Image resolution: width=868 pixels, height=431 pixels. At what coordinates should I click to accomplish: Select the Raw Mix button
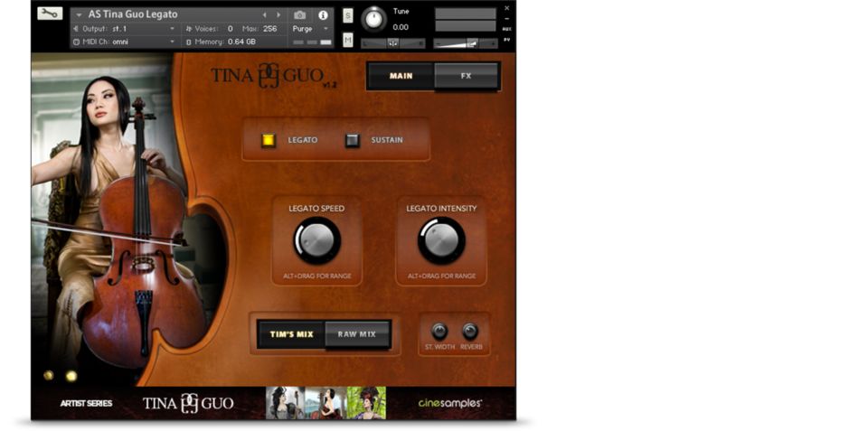[357, 334]
